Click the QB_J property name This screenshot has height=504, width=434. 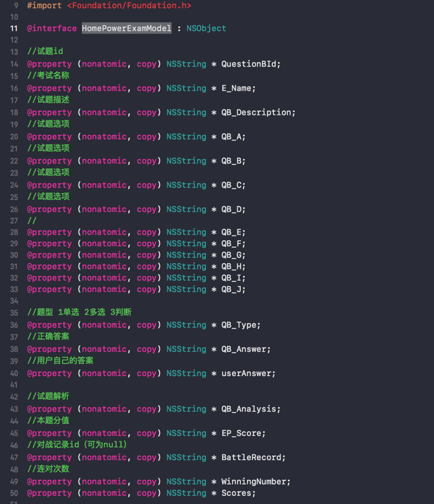pos(231,289)
